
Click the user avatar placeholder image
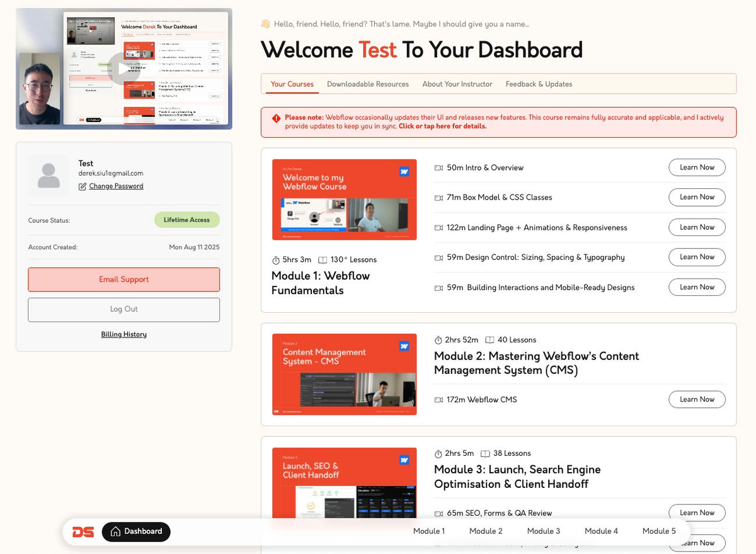(49, 176)
